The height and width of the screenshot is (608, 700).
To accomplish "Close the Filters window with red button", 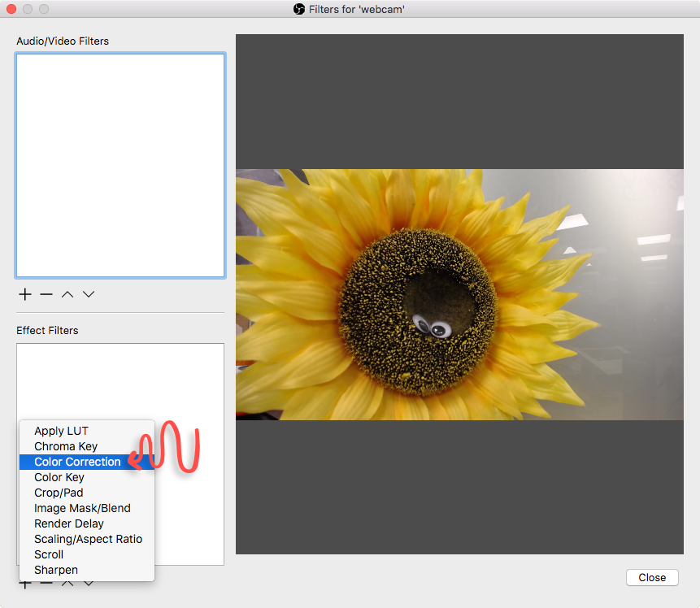I will pyautogui.click(x=11, y=9).
